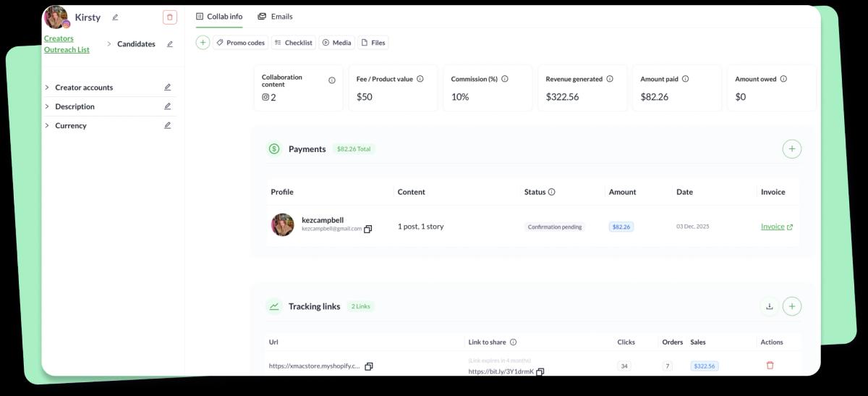Delete the creator with red trash icon
The height and width of the screenshot is (396, 868).
[170, 17]
